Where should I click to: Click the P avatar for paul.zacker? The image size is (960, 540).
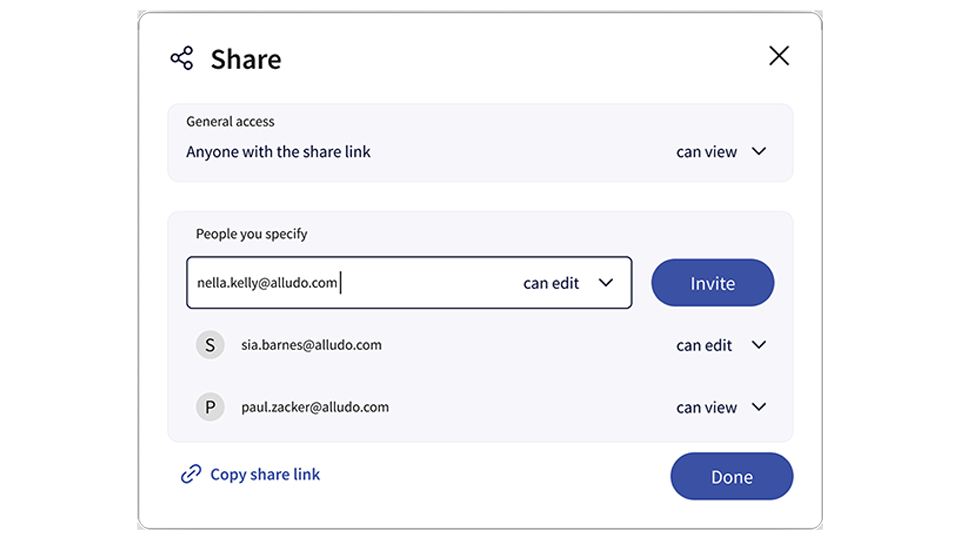tap(210, 407)
